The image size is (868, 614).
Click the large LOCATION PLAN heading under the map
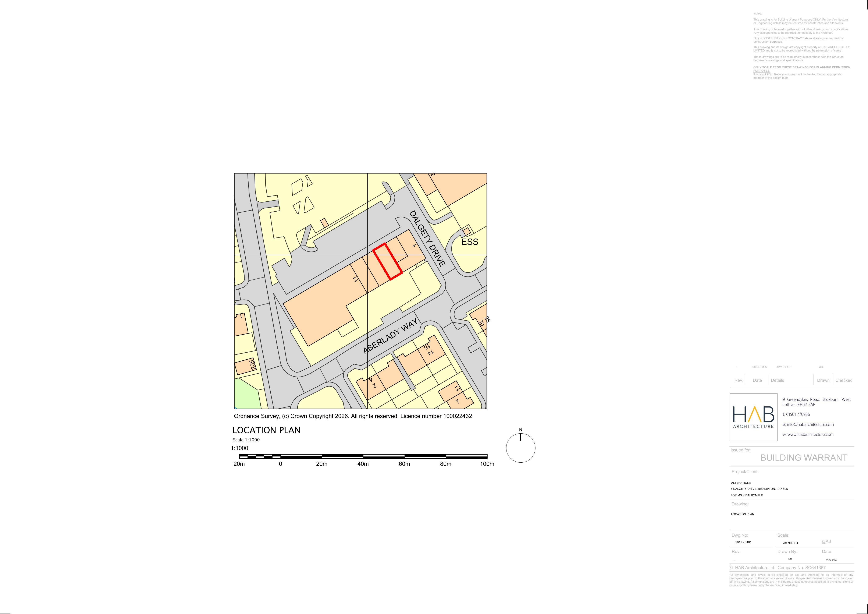pos(266,430)
